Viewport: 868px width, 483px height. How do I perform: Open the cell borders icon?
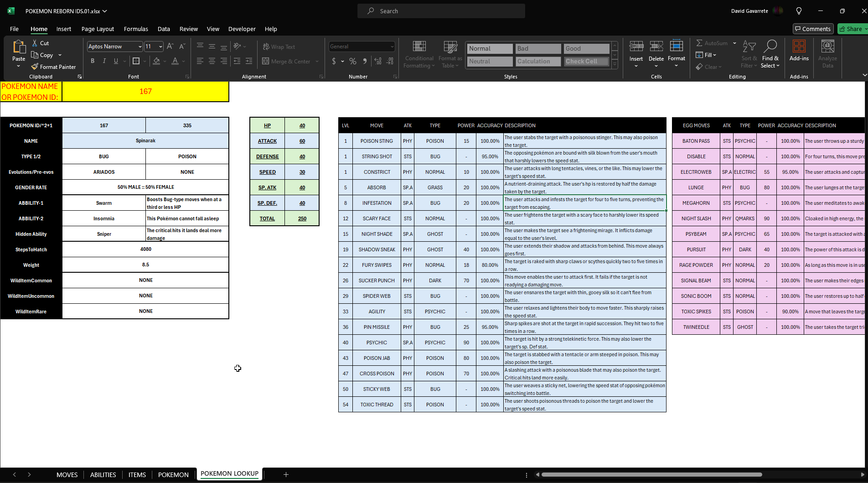(136, 61)
